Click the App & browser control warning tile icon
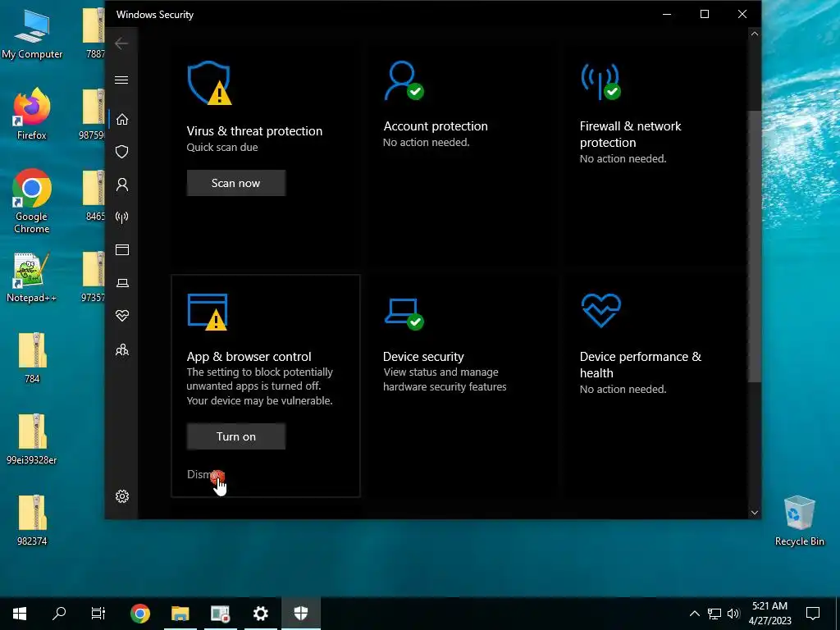The height and width of the screenshot is (630, 840). tap(208, 311)
